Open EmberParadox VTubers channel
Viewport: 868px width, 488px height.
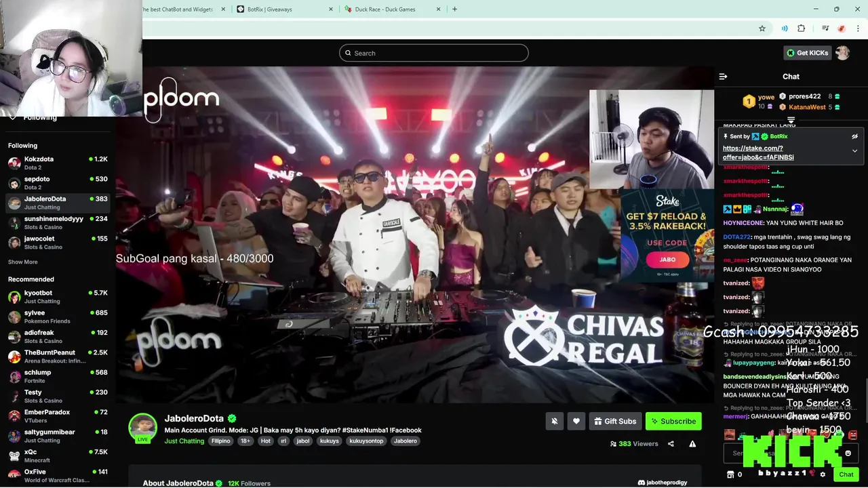coord(58,415)
